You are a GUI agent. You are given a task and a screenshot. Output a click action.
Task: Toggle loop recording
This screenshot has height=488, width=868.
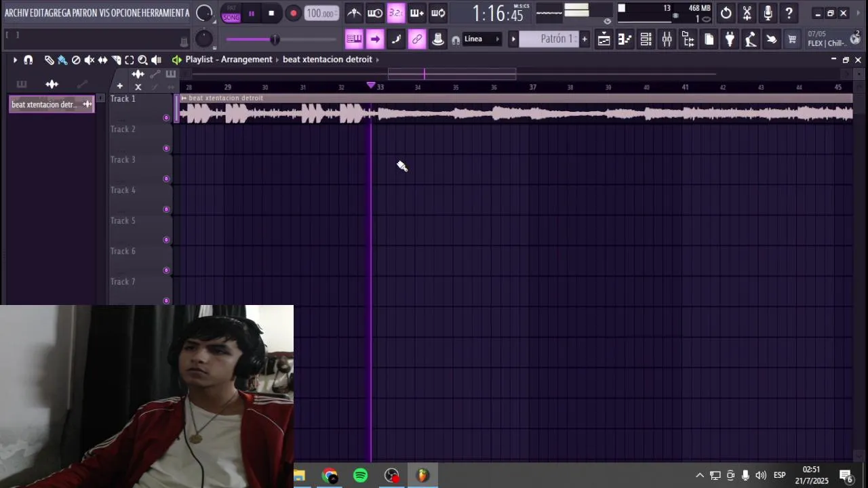[438, 13]
